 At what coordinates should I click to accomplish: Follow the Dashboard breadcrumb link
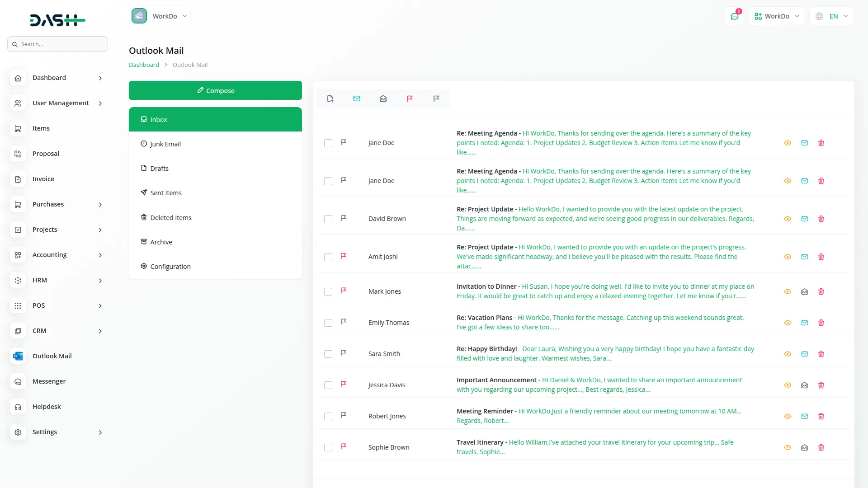(143, 64)
